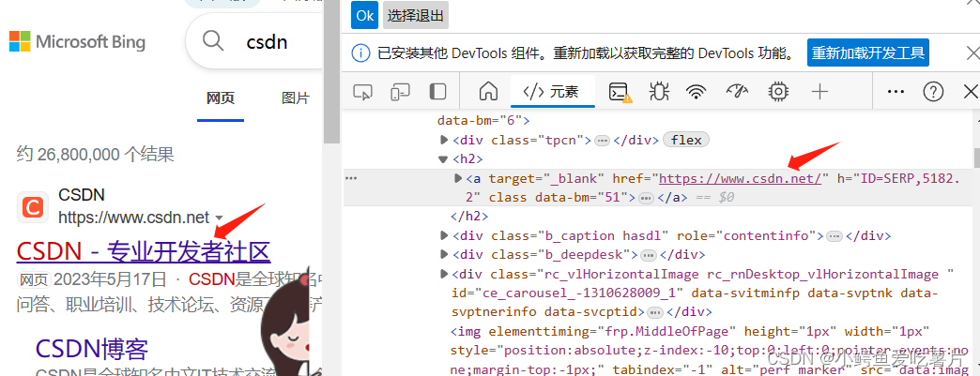This screenshot has width=980, height=376.
Task: Open the Performance gauge icon tab
Action: click(737, 92)
